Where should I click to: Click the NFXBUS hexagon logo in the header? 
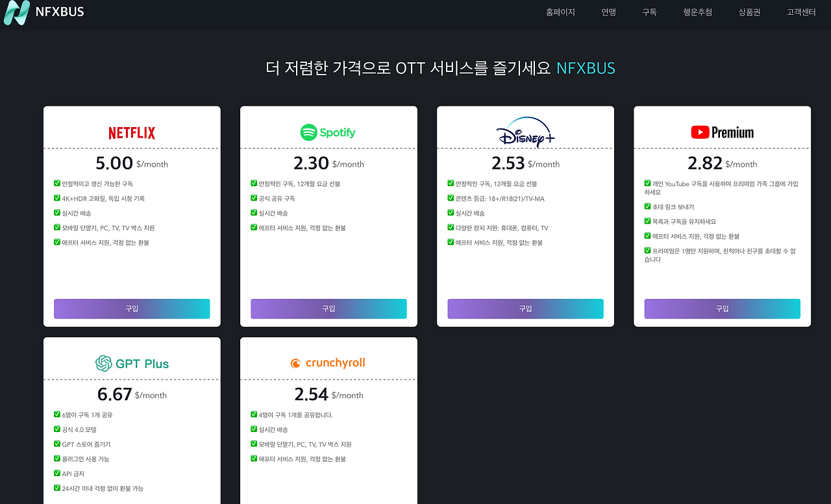(17, 12)
